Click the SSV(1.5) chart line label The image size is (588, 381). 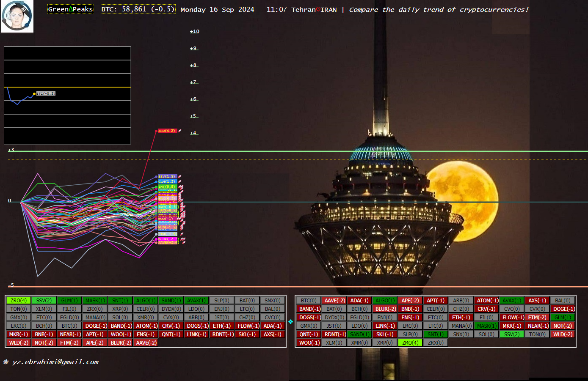(x=167, y=176)
